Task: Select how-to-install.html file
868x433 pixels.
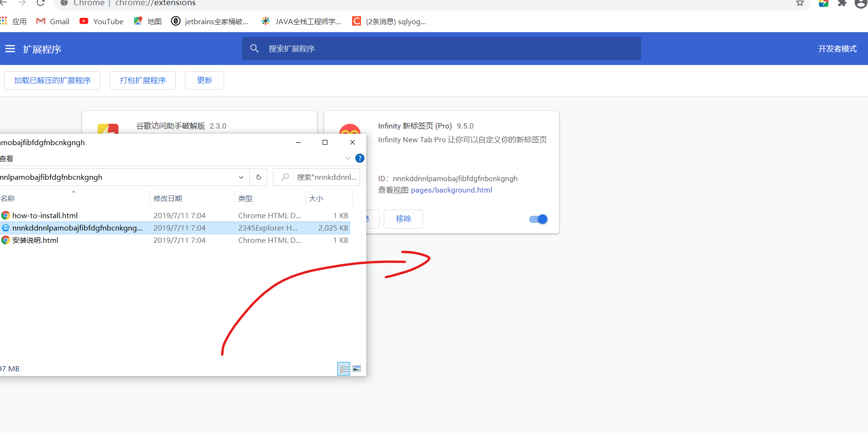Action: coord(45,215)
